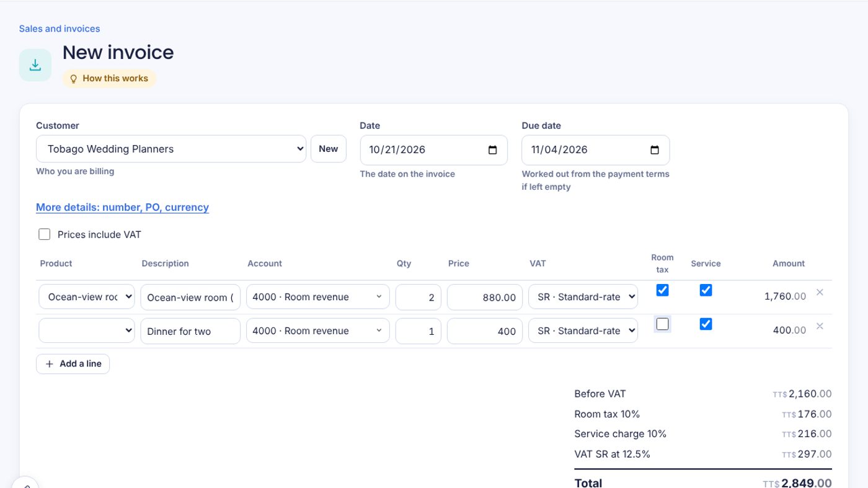Open the Product dropdown on the Ocean-view room line
Viewport: 868px width, 488px height.
87,297
